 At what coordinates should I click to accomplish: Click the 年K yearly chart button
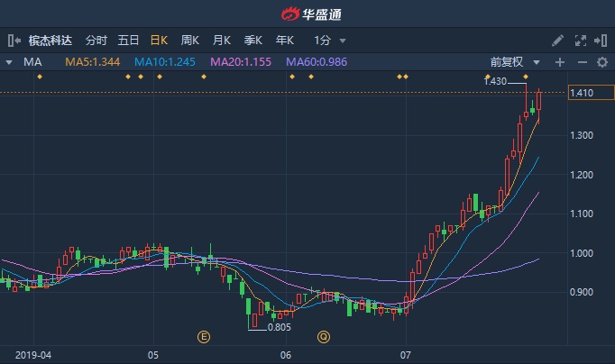(x=284, y=41)
